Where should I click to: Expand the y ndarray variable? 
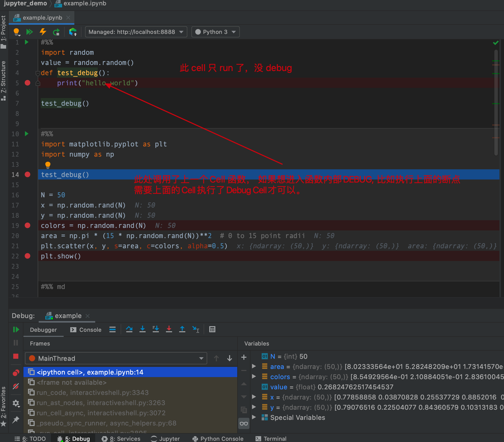click(x=254, y=407)
